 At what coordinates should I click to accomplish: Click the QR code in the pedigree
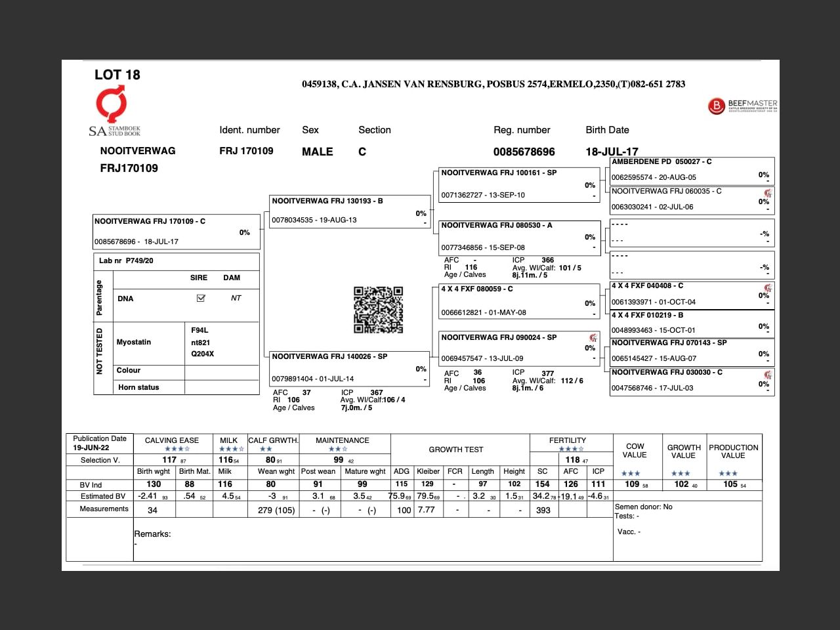click(378, 310)
